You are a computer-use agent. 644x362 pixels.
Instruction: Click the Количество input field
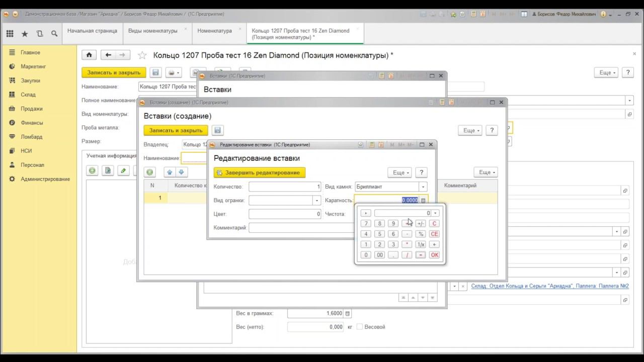coord(285,187)
